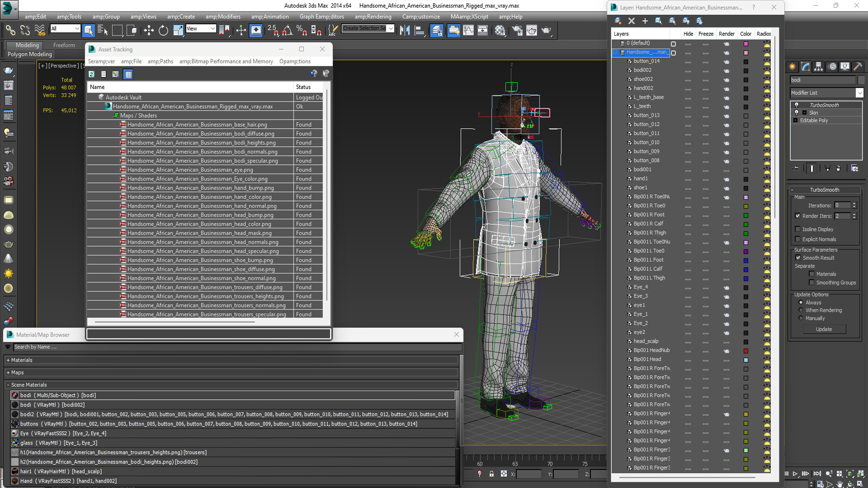The image size is (868, 488).
Task: Enable Isoline Display checkbox
Action: 798,229
